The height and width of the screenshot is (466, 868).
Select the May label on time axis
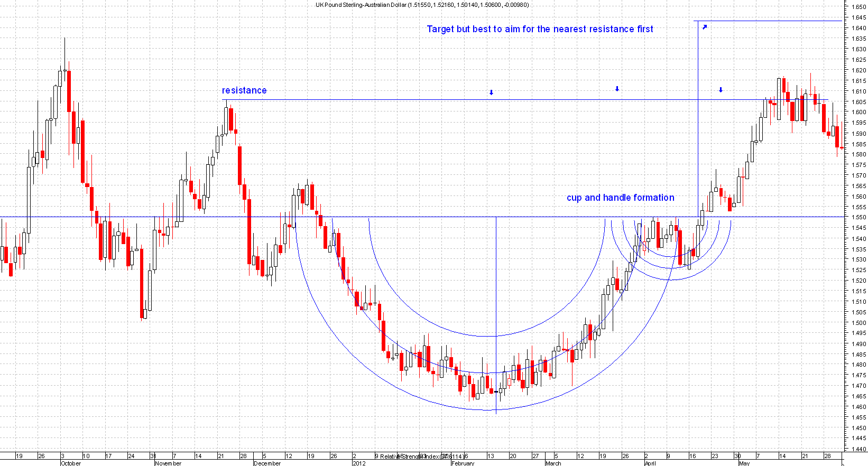tap(744, 463)
